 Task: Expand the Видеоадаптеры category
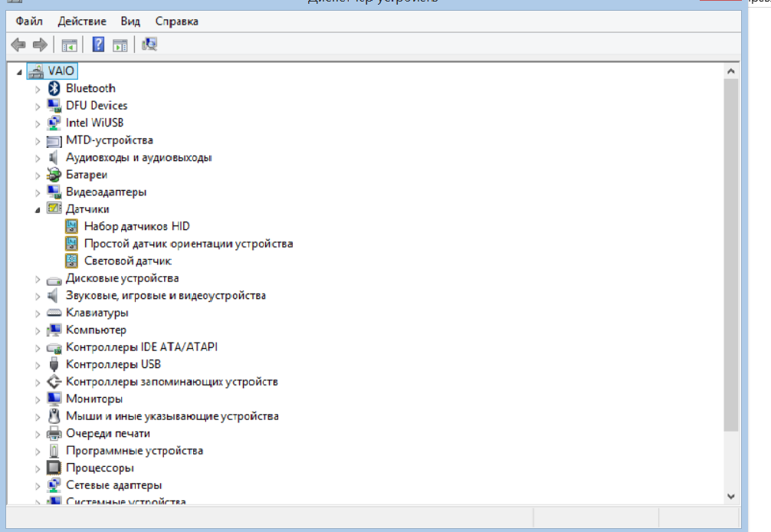coord(38,192)
